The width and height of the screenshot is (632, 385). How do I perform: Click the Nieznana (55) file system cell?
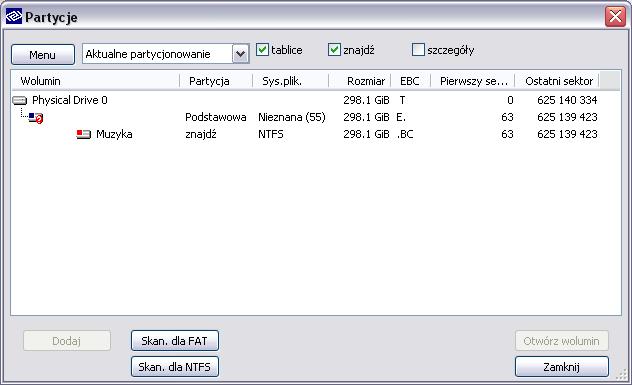pos(292,117)
